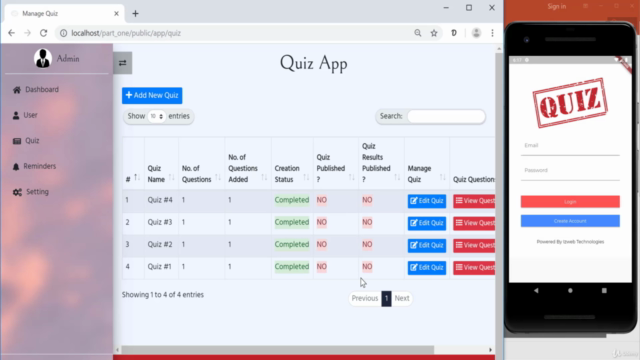Tap red Login button on phone
Image resolution: width=640 pixels, height=360 pixels.
[x=570, y=202]
